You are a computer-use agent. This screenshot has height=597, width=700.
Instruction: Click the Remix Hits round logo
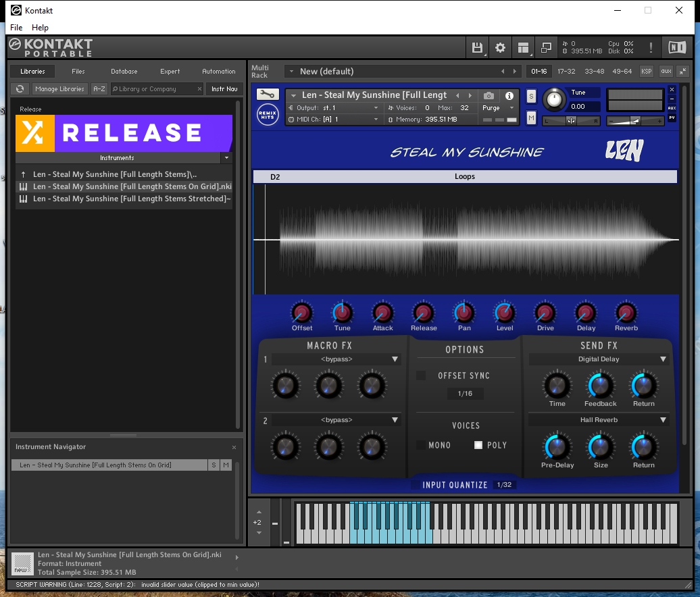pos(268,115)
